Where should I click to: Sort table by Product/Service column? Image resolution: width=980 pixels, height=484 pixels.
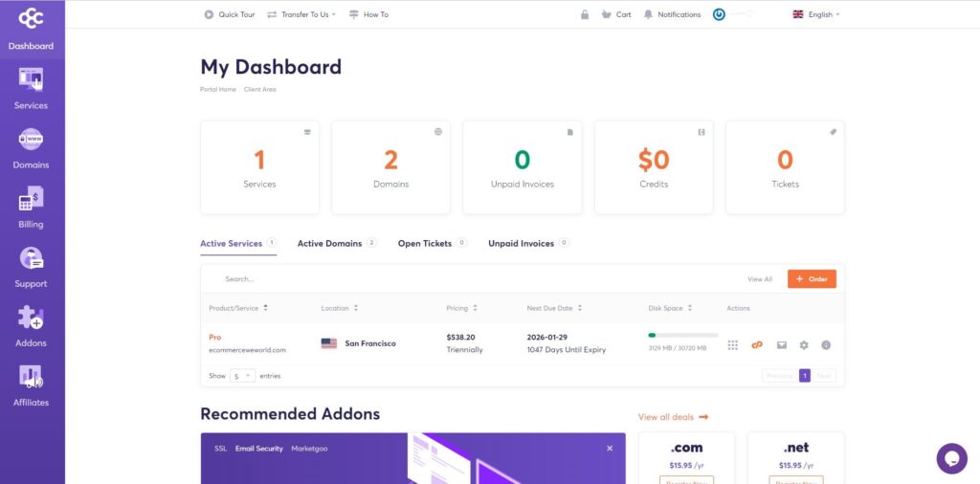tap(238, 308)
